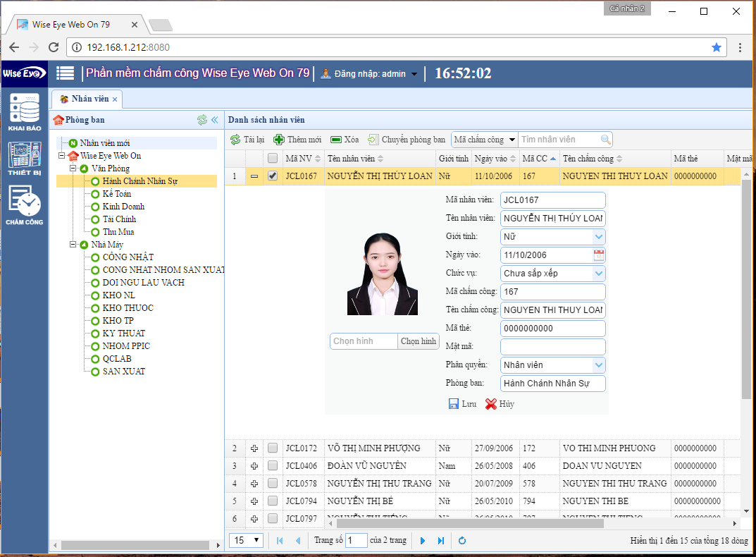Check the checkbox on row JCL0172
Screen dimensions: 756x557
[272, 448]
